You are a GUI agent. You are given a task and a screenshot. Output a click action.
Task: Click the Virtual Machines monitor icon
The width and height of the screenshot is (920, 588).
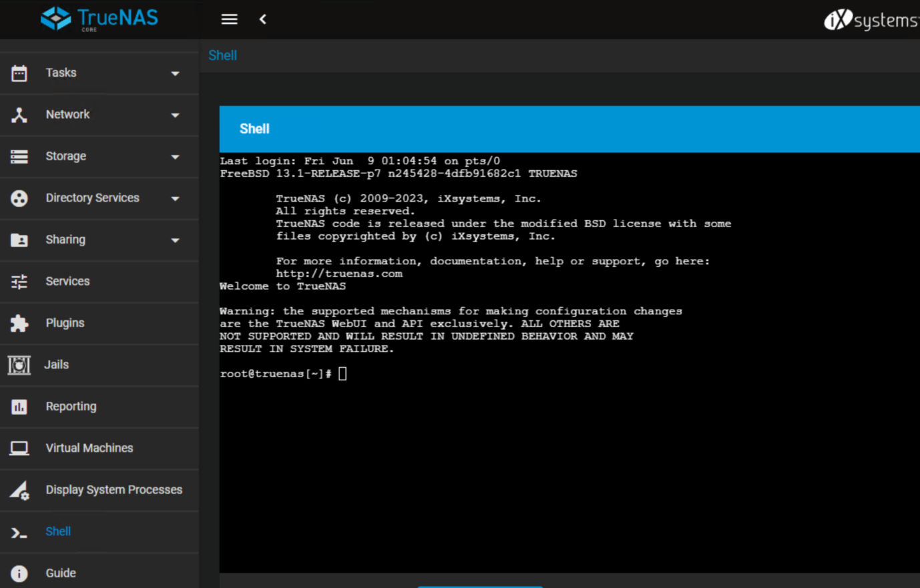(x=19, y=448)
